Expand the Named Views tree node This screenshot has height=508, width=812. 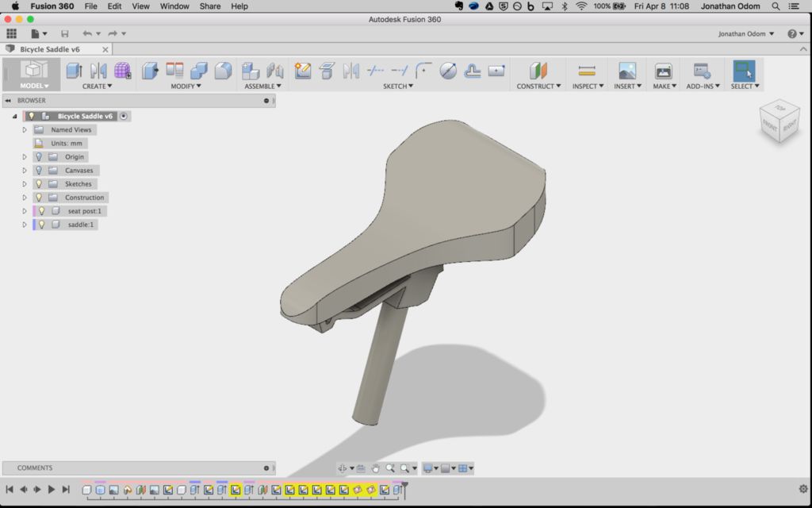coord(25,129)
